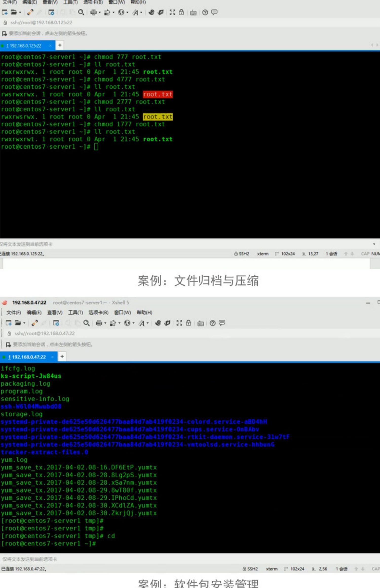The image size is (380, 588).
Task: Click Help question icon in lower toolbar
Action: (213, 323)
